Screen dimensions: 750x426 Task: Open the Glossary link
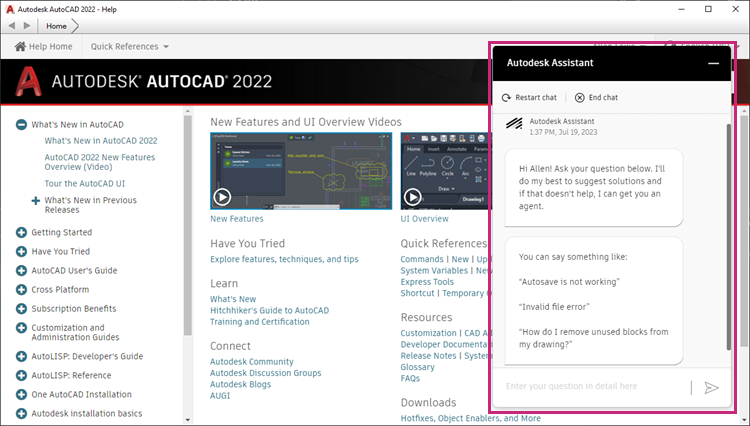(x=418, y=367)
